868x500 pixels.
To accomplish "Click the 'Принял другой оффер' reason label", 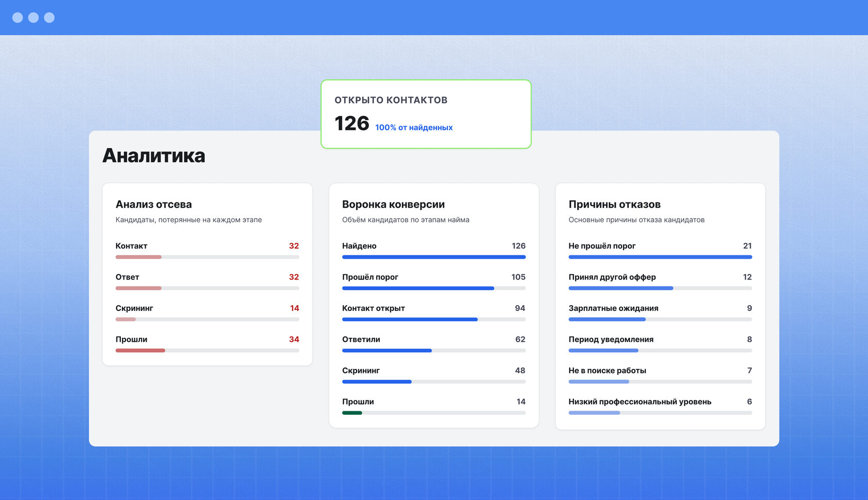I will 612,277.
